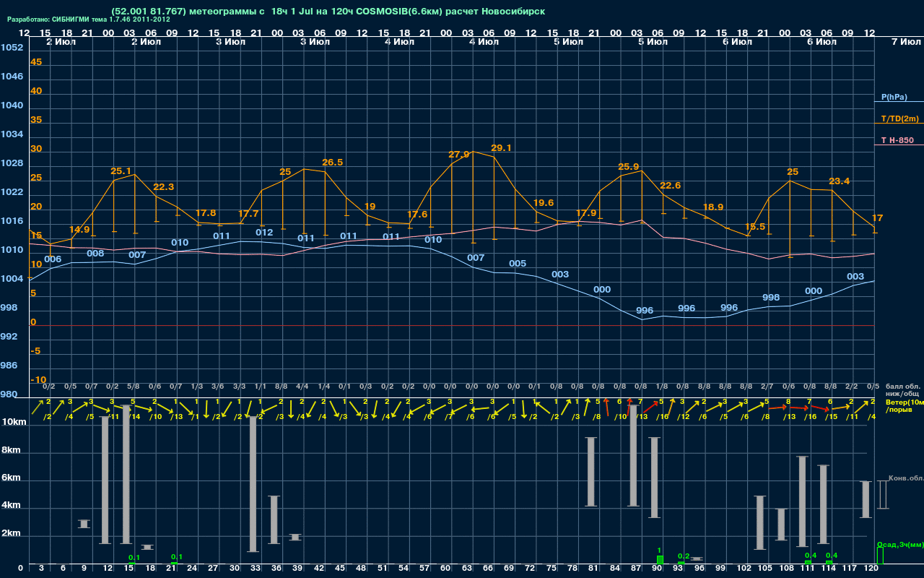The width and height of the screenshot is (924, 578).
Task: Click the 17.7 temperature value
Action: click(248, 214)
